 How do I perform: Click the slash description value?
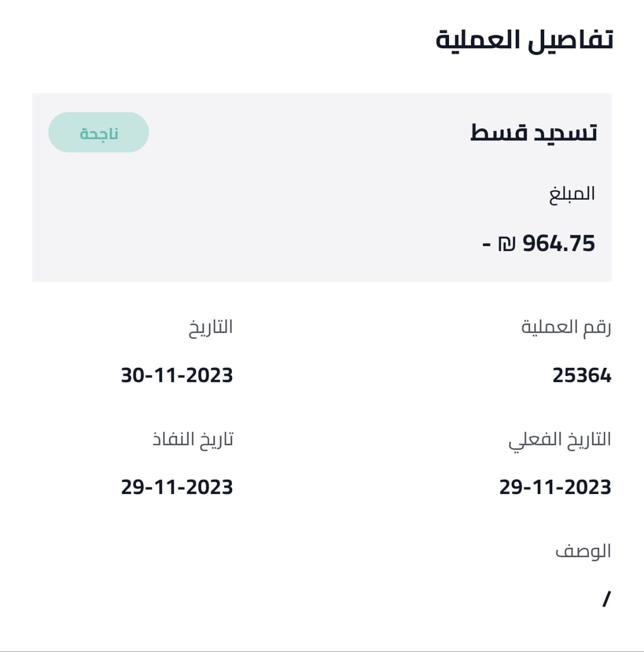tap(606, 599)
